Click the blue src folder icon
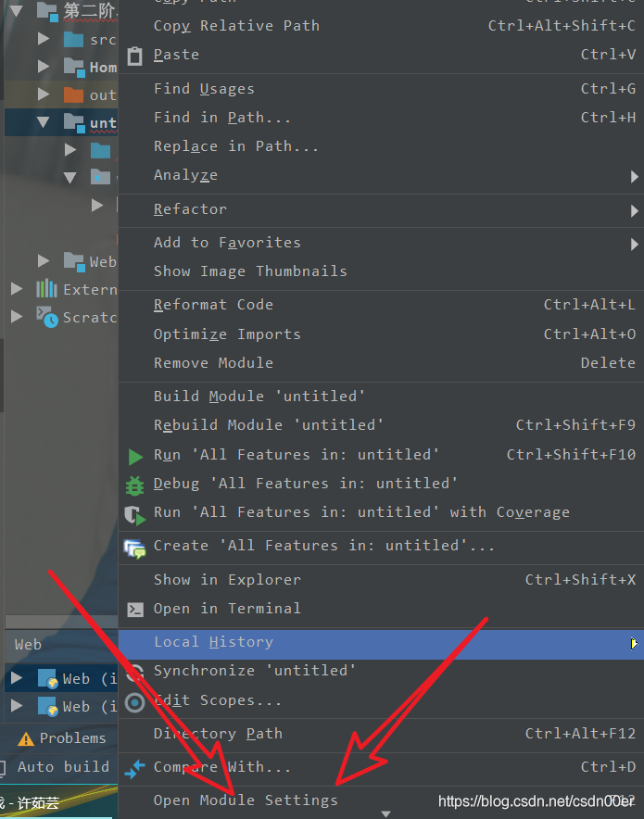 pos(73,39)
